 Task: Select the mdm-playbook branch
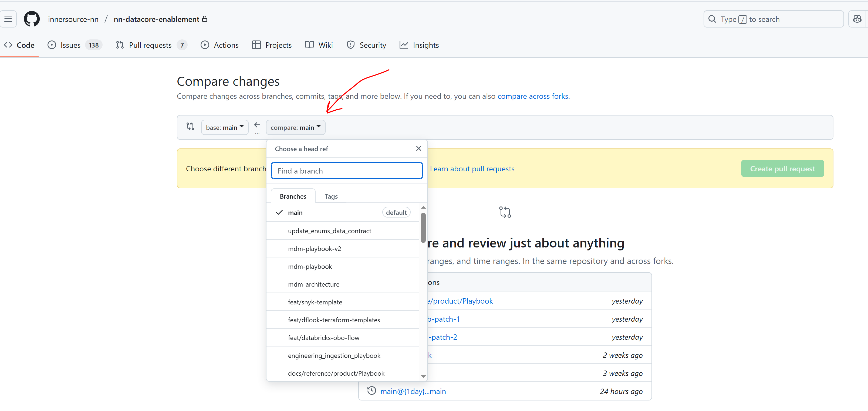343,266
